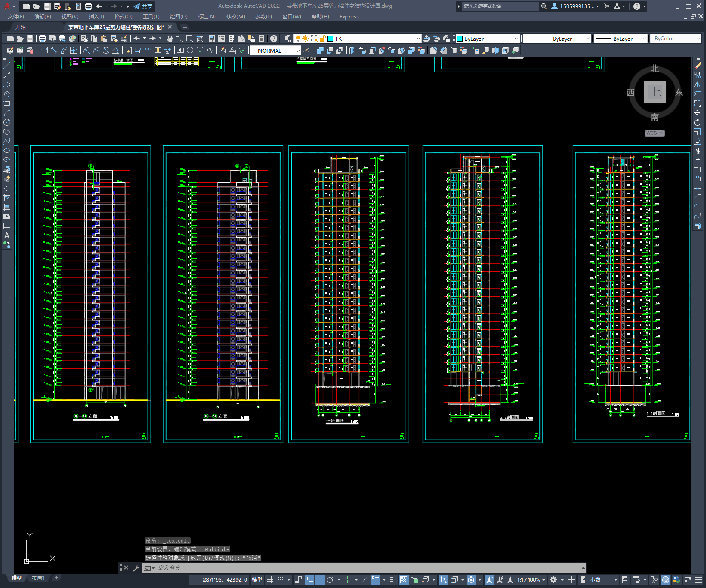706x588 pixels.
Task: Select the Move tool in right toolbar
Action: (697, 113)
